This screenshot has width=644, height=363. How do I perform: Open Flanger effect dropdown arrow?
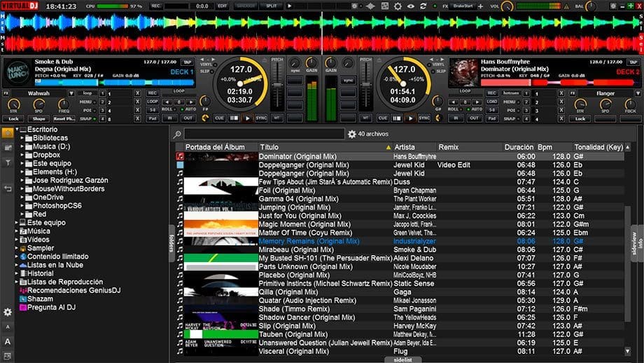click(638, 93)
